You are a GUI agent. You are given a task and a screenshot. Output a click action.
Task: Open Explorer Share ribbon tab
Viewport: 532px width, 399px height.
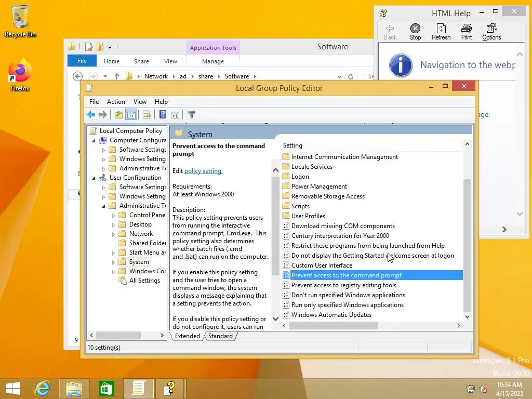click(141, 61)
